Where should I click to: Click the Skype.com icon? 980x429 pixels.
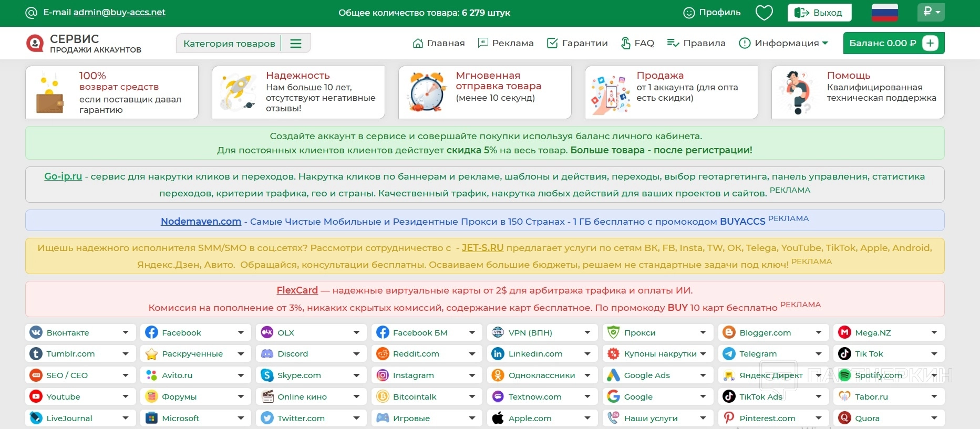click(267, 375)
